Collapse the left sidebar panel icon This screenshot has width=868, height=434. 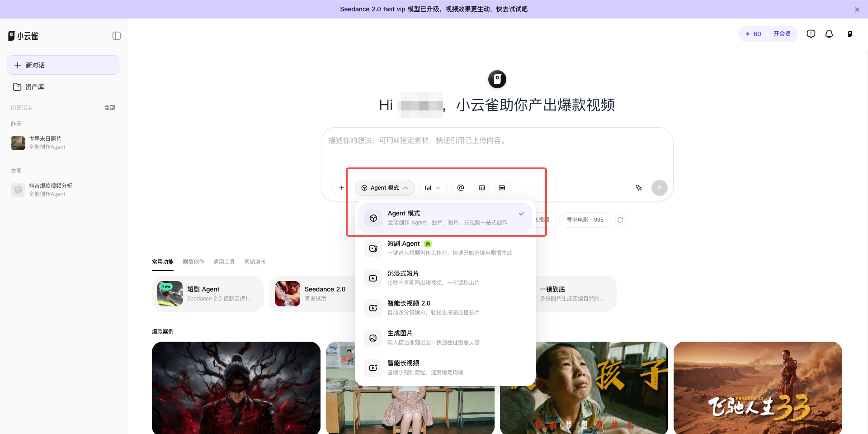(x=117, y=36)
